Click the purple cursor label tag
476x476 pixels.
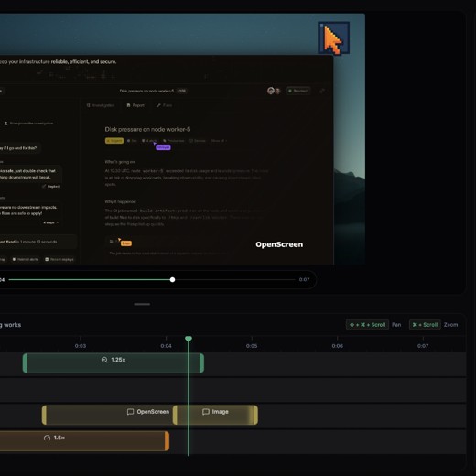tap(163, 147)
